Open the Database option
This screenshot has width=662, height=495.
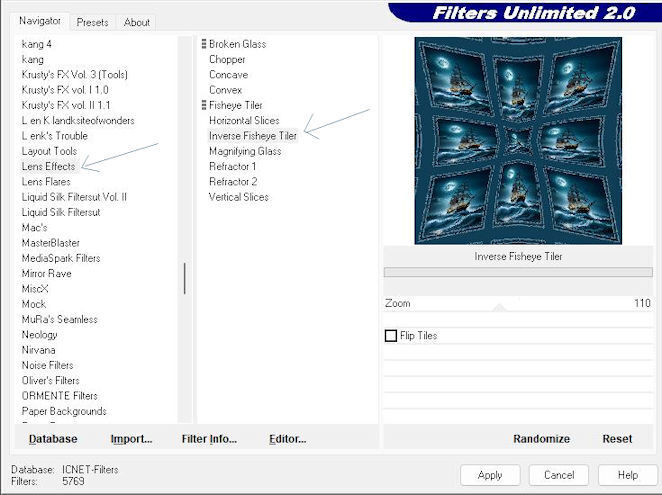[53, 439]
